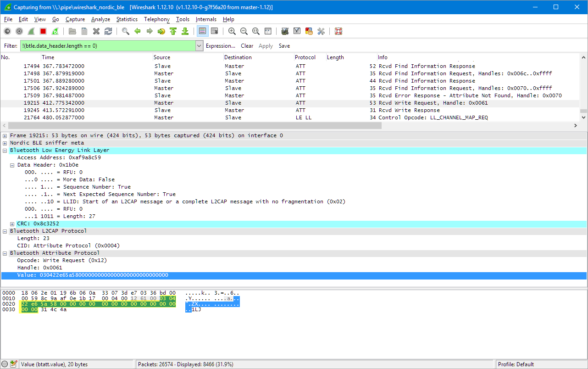Clear the display filter
This screenshot has width=588, height=369.
(x=247, y=46)
